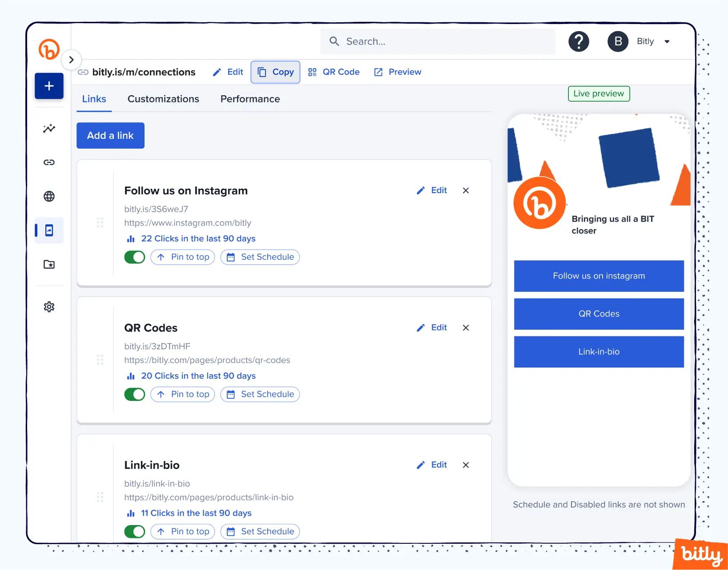Click the Bitly logo in the sidebar
The width and height of the screenshot is (728, 570).
coord(49,49)
